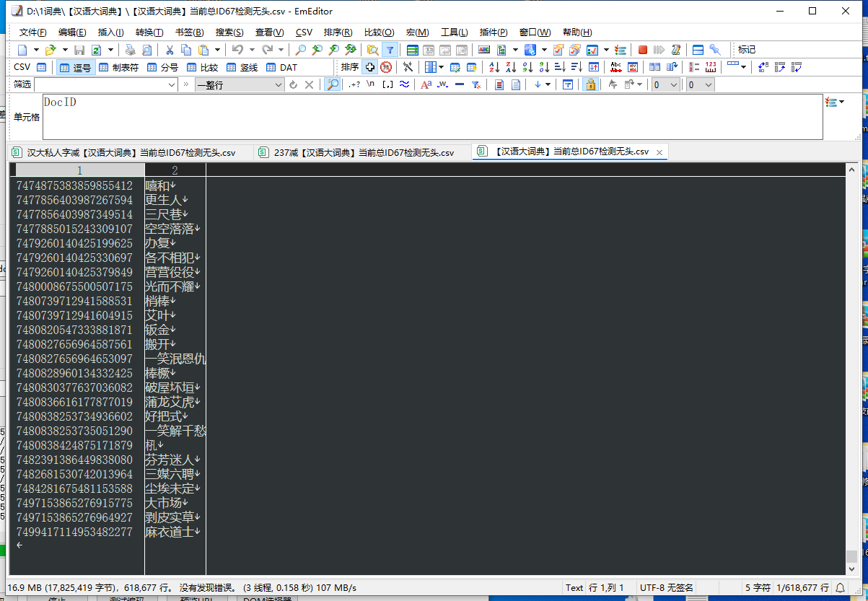Open the 一整行 column dropdown
This screenshot has width=868, height=601.
tap(279, 84)
